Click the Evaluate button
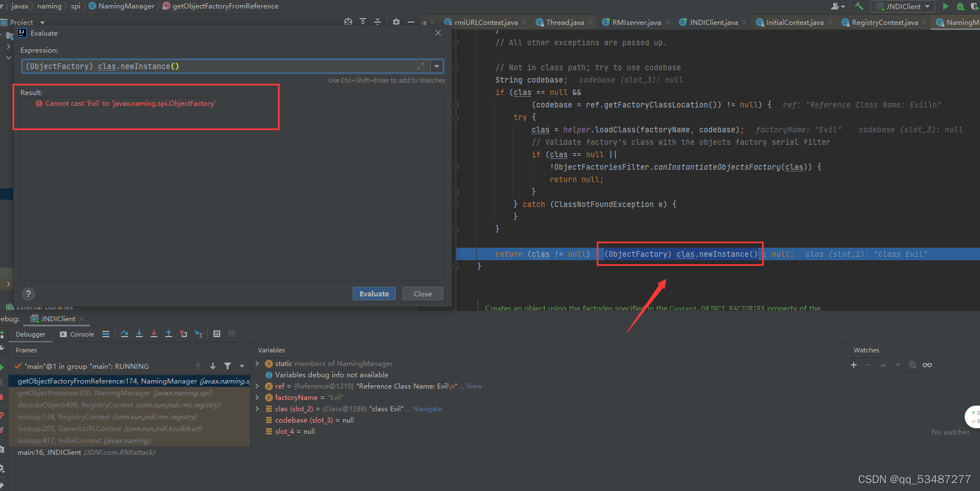The width and height of the screenshot is (980, 491). (374, 294)
